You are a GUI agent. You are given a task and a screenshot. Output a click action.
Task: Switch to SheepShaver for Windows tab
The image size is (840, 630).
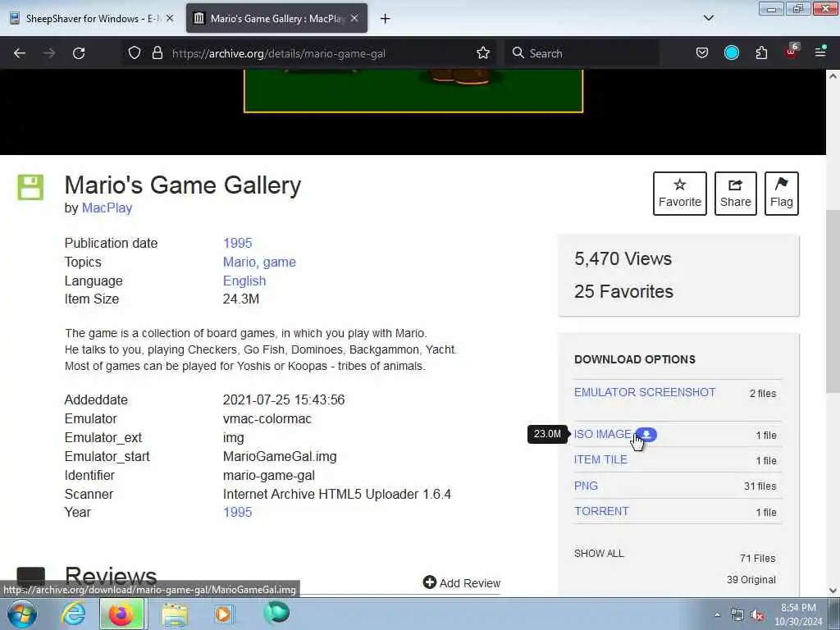pos(90,18)
